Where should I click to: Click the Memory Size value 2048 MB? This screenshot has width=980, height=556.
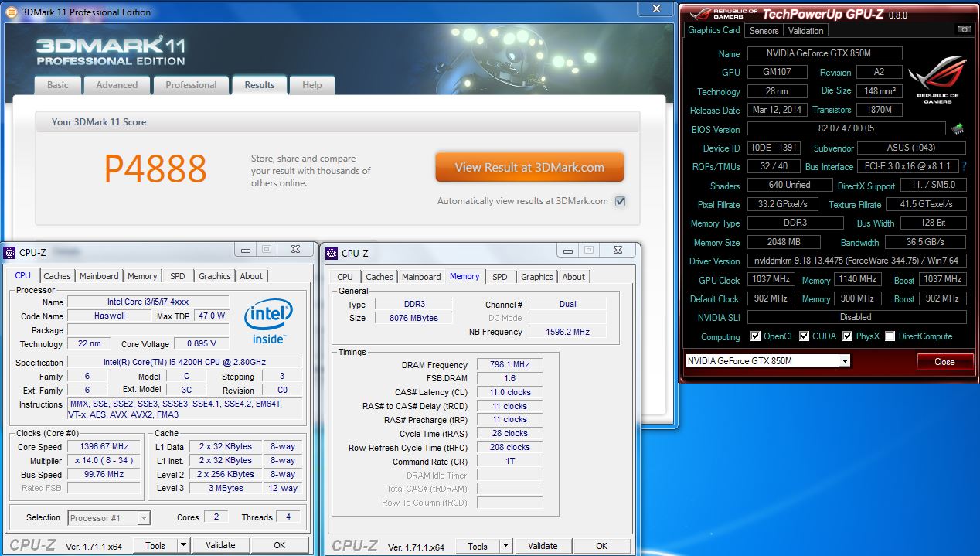(x=784, y=242)
